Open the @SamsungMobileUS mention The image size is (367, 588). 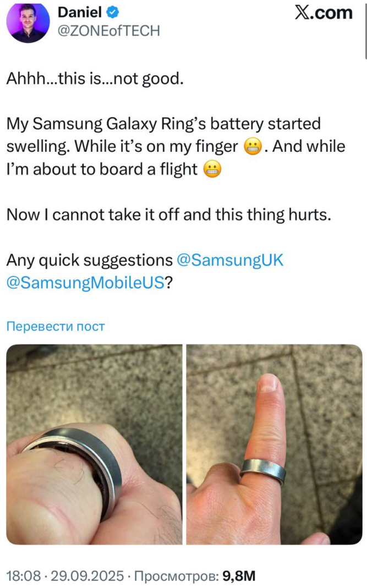pos(85,282)
